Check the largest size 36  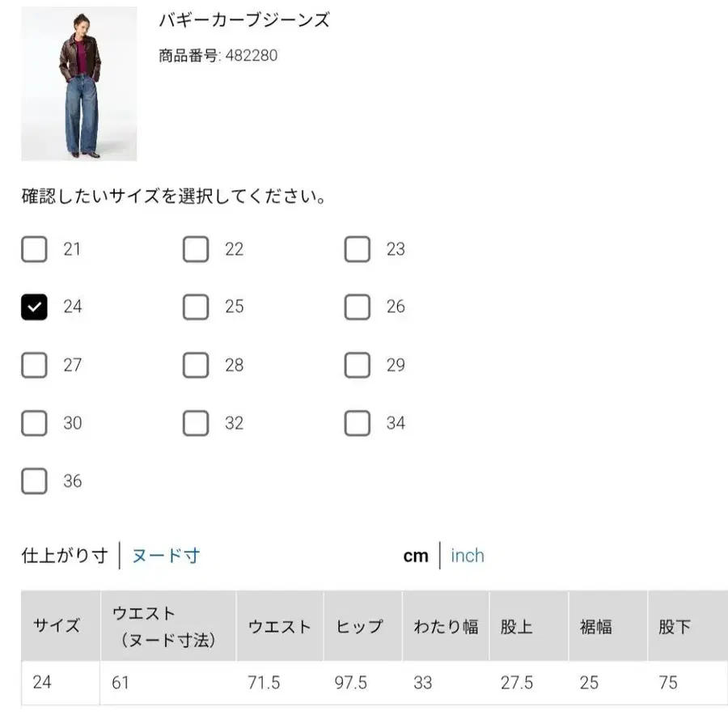pos(34,481)
